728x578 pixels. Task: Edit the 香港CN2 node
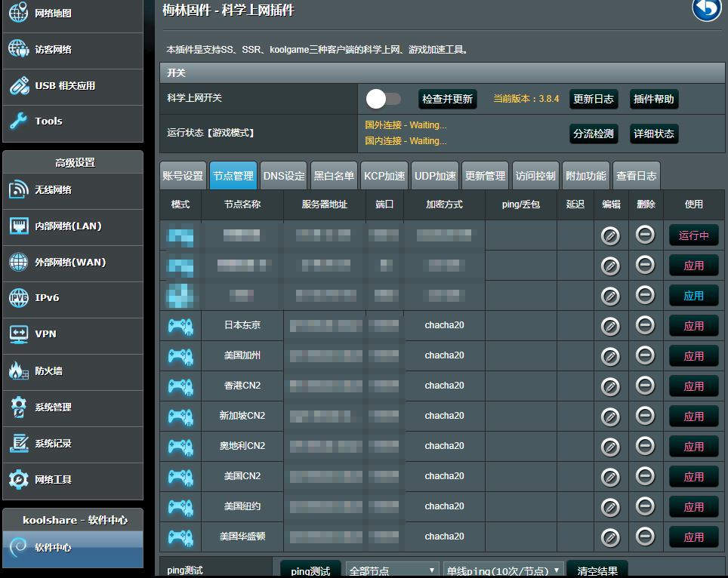point(610,387)
